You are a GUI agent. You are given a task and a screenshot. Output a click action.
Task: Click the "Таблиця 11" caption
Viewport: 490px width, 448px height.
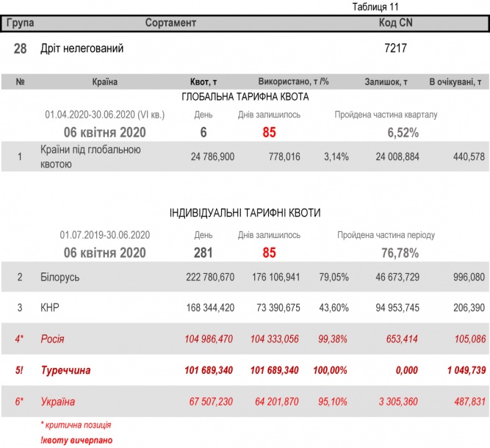[x=375, y=7]
